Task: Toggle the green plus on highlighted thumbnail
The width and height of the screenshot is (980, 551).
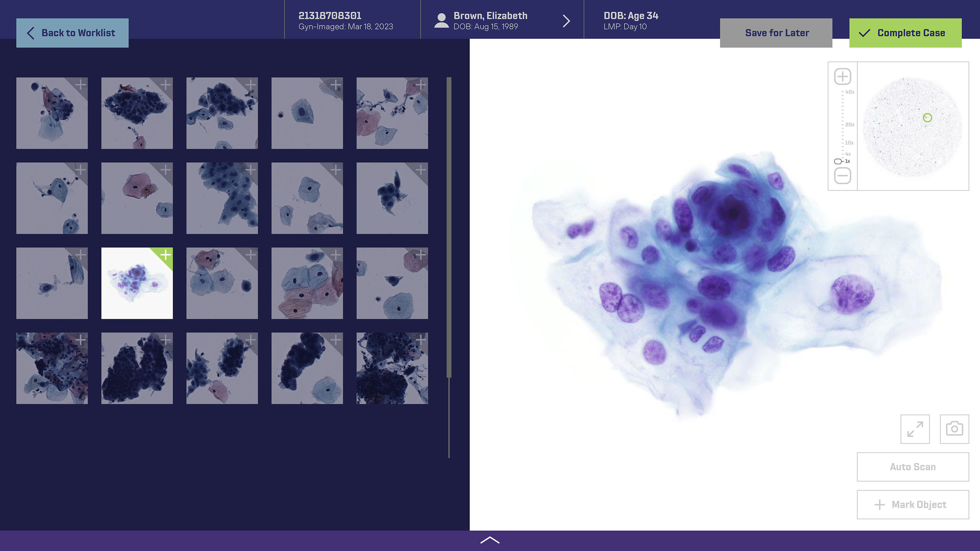Action: click(x=166, y=254)
